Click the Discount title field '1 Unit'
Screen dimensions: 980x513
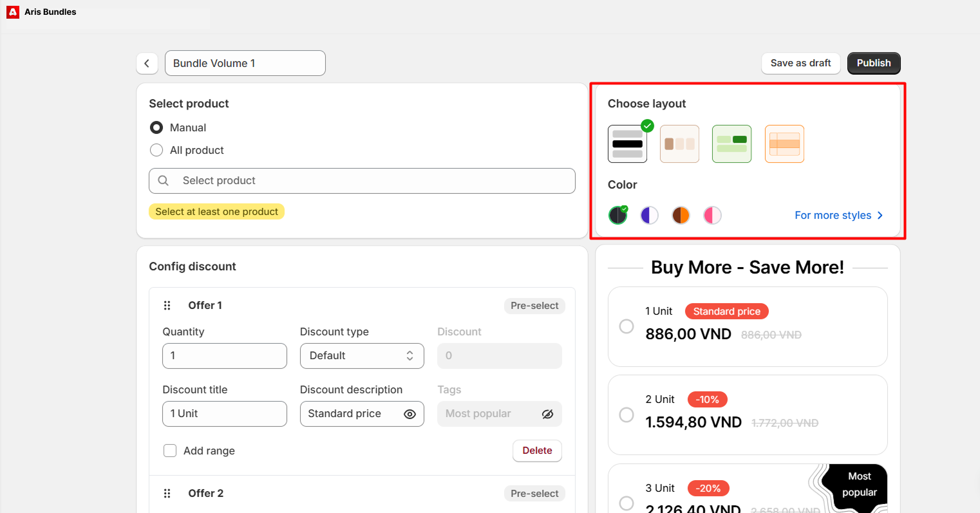tap(225, 414)
